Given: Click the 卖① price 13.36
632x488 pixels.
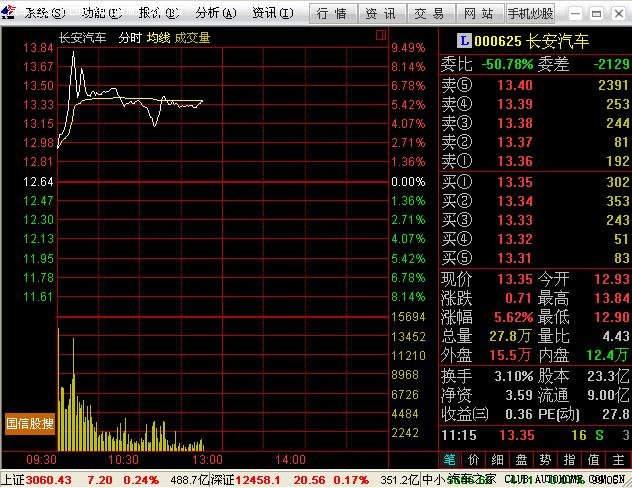Looking at the screenshot, I should click(515, 161).
